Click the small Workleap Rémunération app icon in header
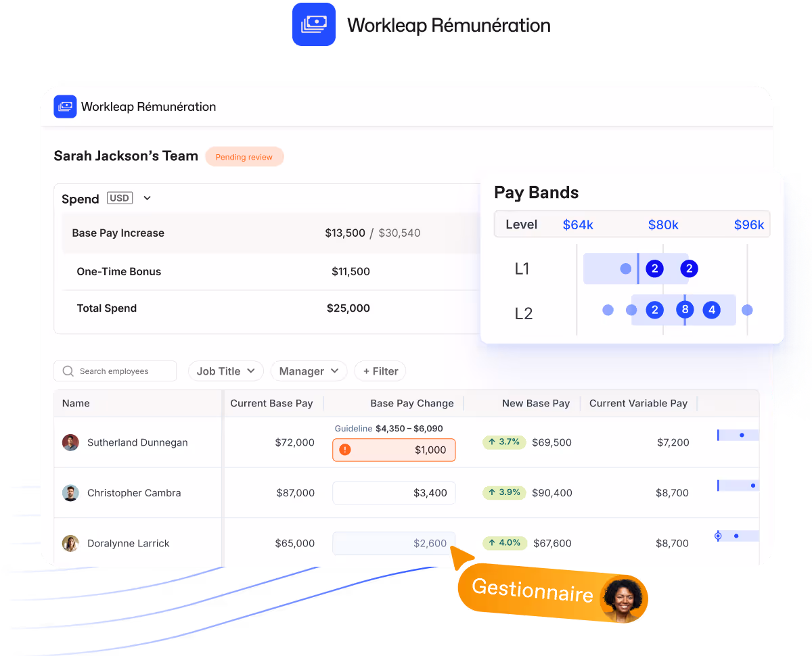The height and width of the screenshot is (656, 812). [65, 106]
